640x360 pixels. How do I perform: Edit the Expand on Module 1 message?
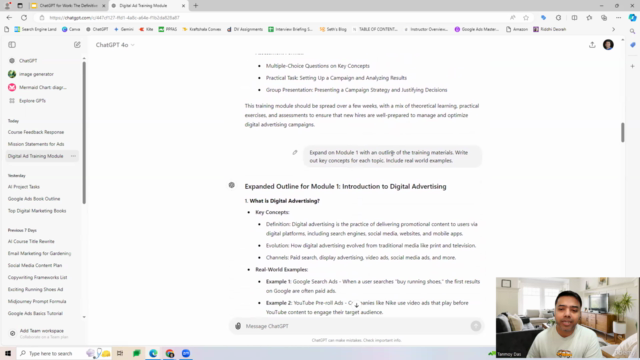295,152
